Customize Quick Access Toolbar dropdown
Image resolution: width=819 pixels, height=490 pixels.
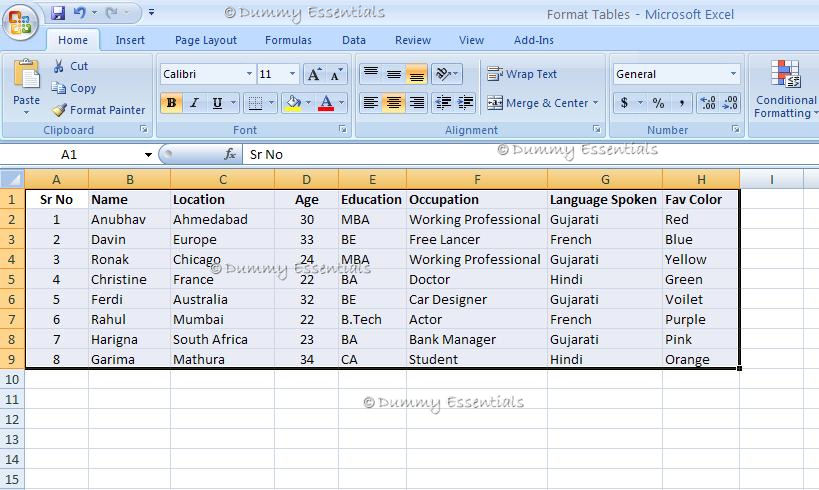(151, 12)
